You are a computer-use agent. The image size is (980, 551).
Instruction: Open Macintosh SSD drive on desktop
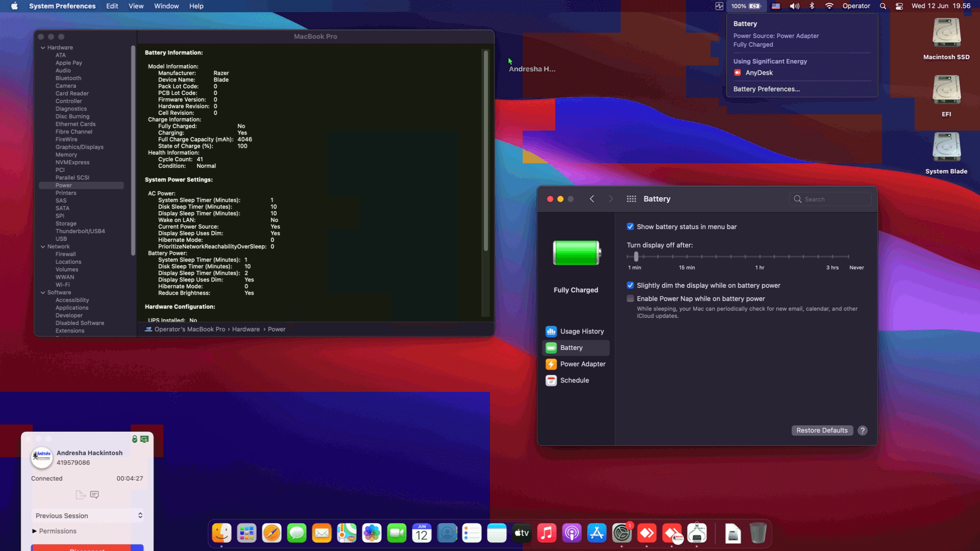pos(946,39)
